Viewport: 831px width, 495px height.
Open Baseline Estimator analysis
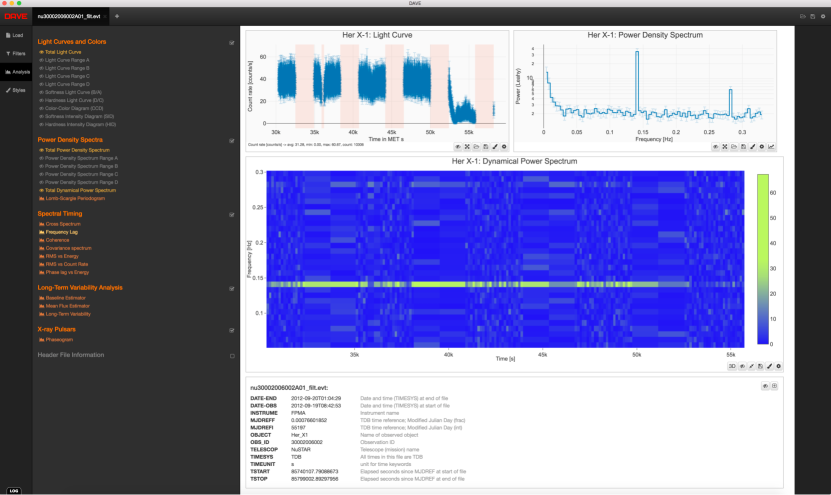[62, 298]
